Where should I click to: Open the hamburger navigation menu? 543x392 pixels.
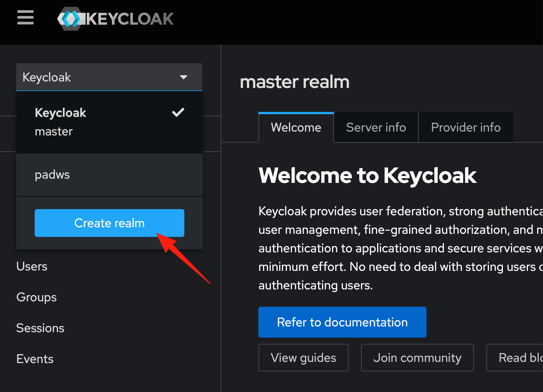(x=25, y=18)
